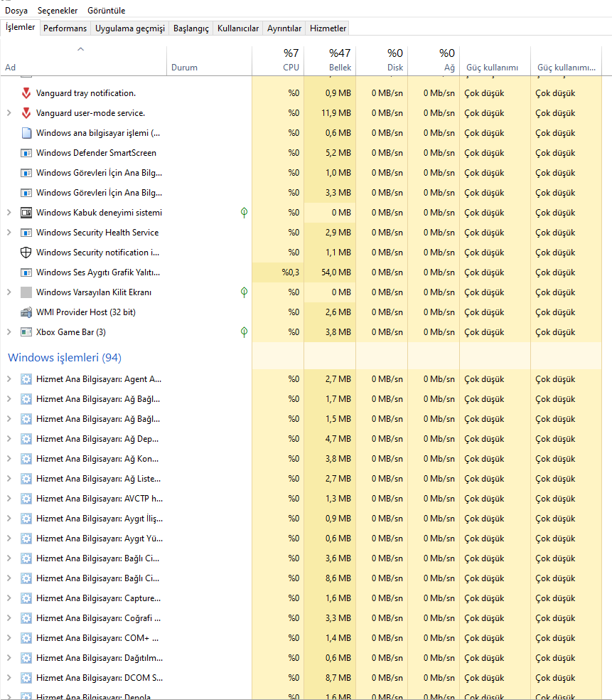Click the gear icon of Hizmet Ana Bilgisayarı: AVCTP

pyautogui.click(x=26, y=499)
